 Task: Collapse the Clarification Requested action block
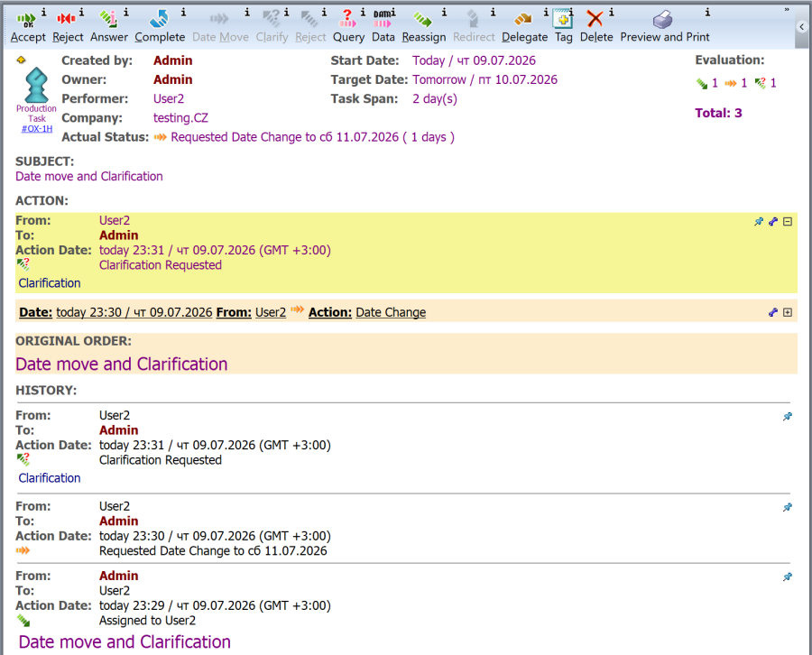coord(787,222)
